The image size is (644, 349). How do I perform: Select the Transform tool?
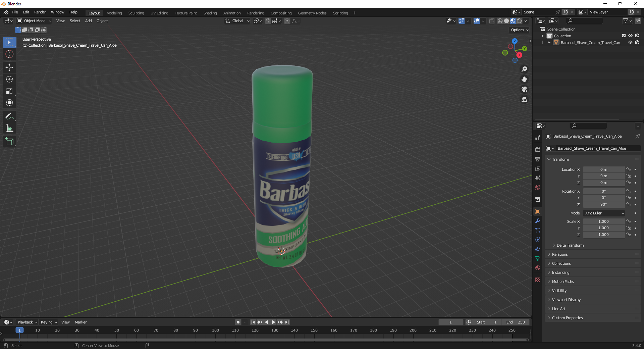pyautogui.click(x=9, y=103)
